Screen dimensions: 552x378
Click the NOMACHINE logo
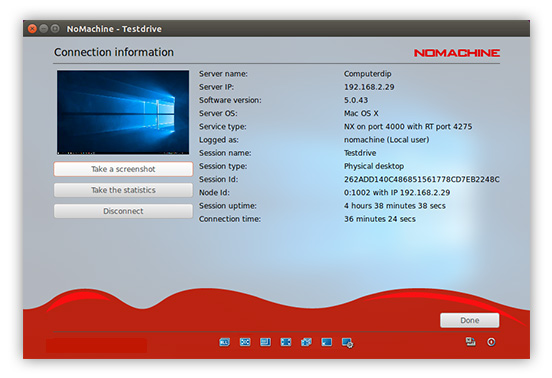click(x=457, y=53)
